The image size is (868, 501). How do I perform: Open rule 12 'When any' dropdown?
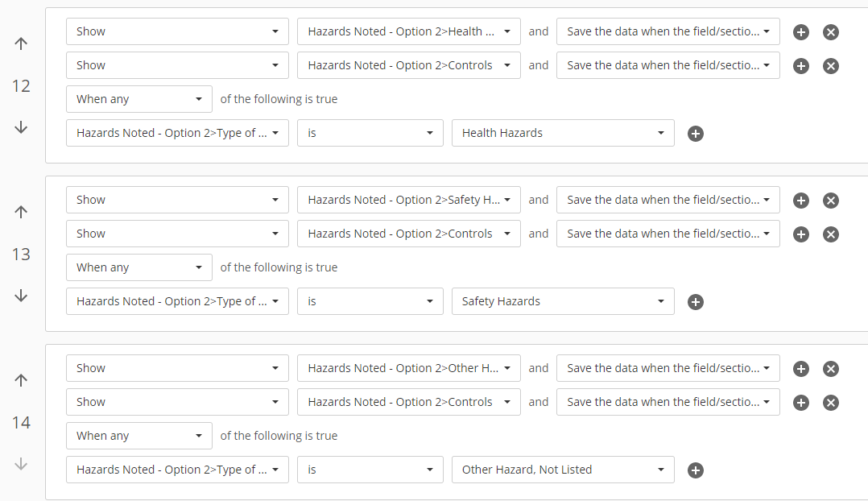(139, 99)
